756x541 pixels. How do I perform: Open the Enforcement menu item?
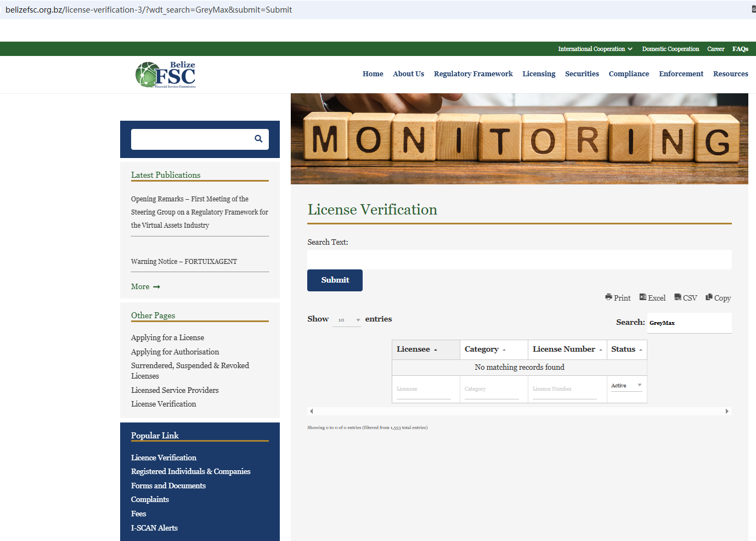[x=681, y=74]
